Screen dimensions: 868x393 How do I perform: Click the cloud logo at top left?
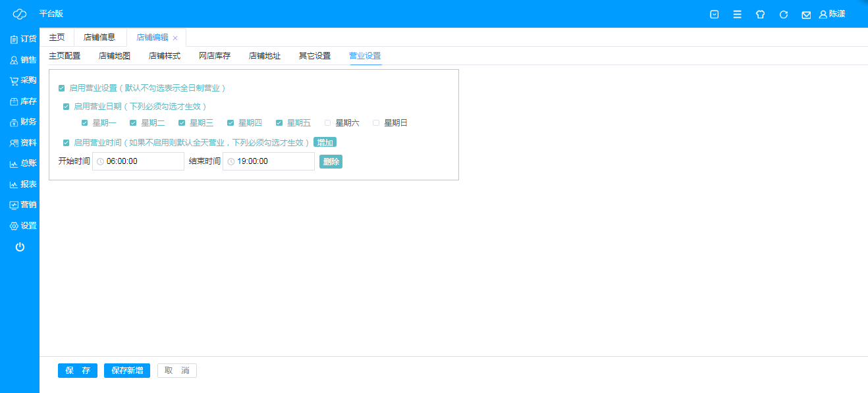pyautogui.click(x=20, y=14)
